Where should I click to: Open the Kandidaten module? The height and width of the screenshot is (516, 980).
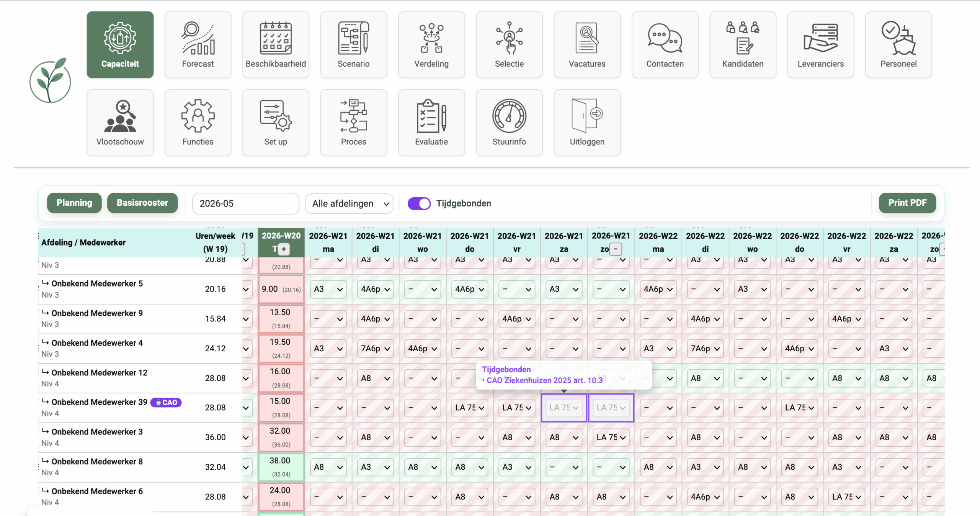coord(743,45)
